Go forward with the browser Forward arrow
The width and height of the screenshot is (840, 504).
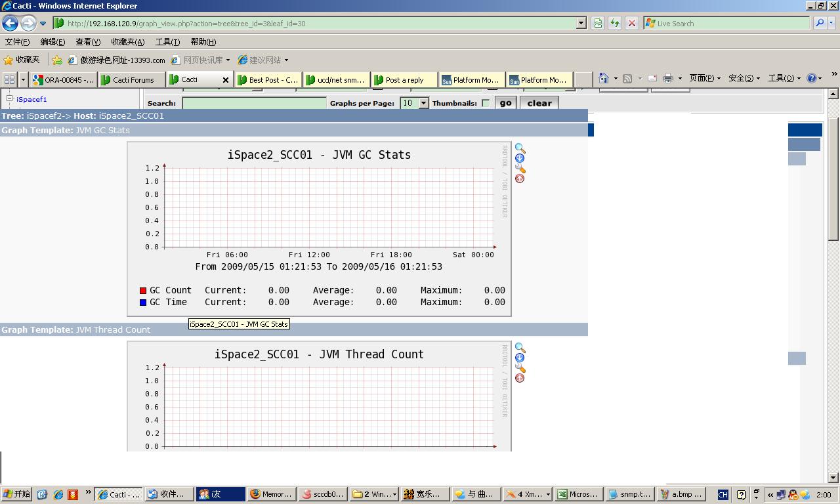(28, 24)
